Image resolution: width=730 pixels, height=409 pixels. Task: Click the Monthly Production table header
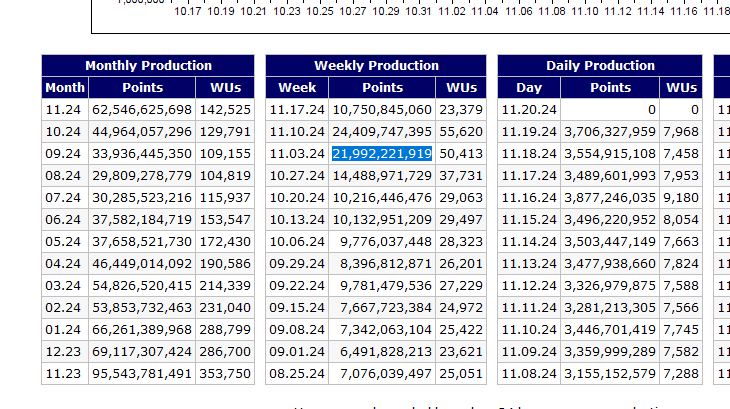point(148,66)
